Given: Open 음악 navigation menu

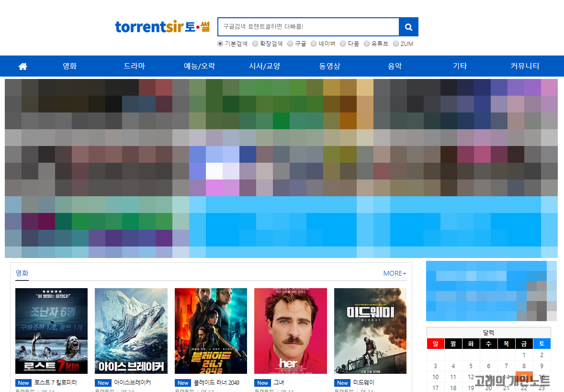Looking at the screenshot, I should click(395, 66).
